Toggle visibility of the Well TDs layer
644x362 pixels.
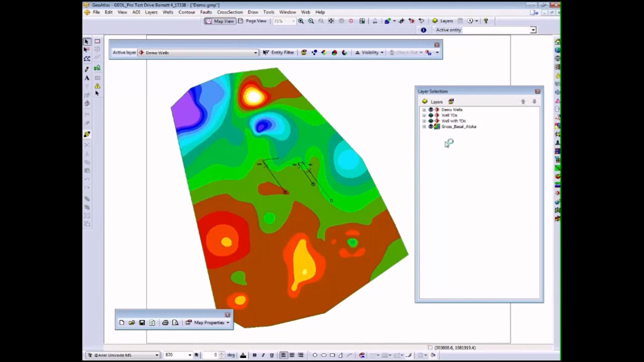point(431,115)
